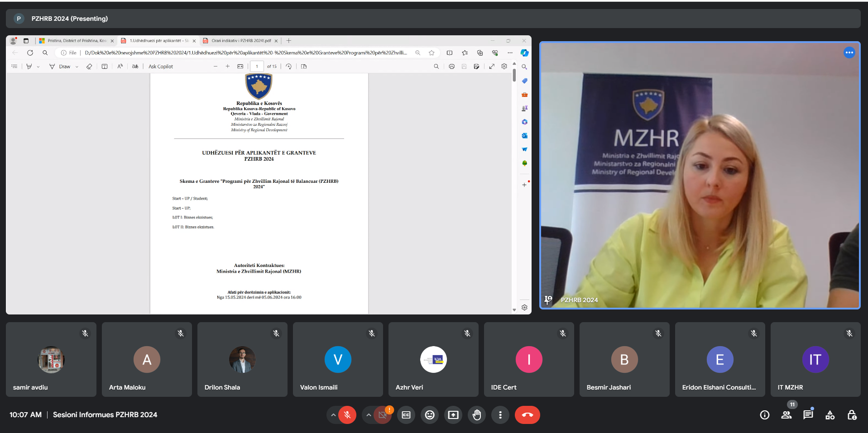Open the host controls lock icon
The height and width of the screenshot is (433, 868).
[852, 415]
